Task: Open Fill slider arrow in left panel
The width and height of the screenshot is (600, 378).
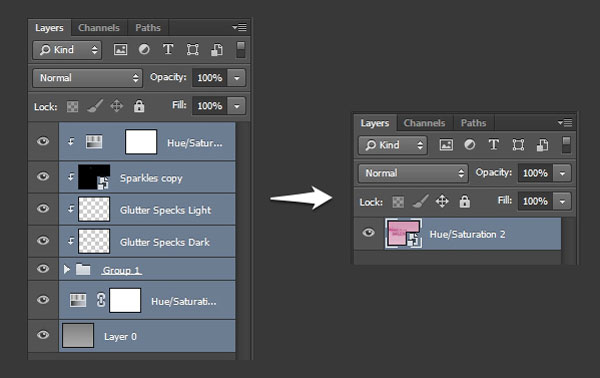Action: coord(237,106)
